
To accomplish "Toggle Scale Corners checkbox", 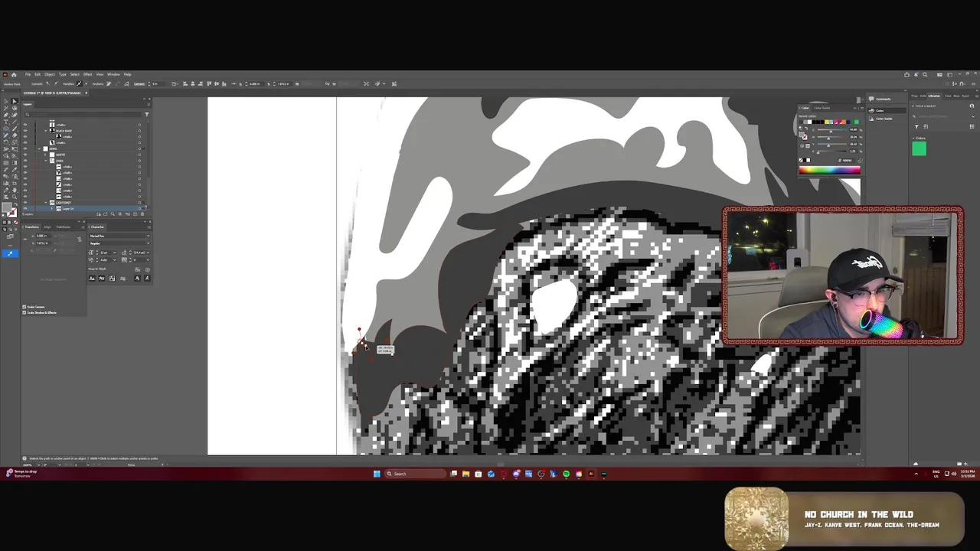I will (x=24, y=307).
